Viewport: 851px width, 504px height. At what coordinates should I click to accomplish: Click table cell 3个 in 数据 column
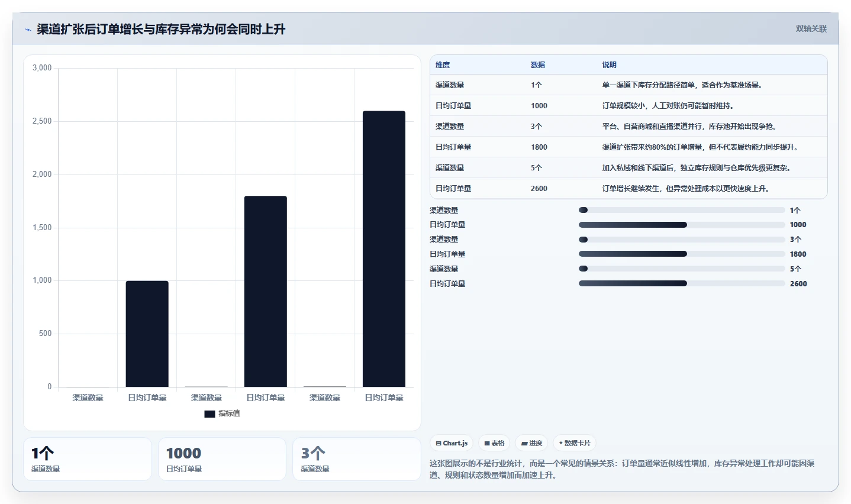[536, 127]
